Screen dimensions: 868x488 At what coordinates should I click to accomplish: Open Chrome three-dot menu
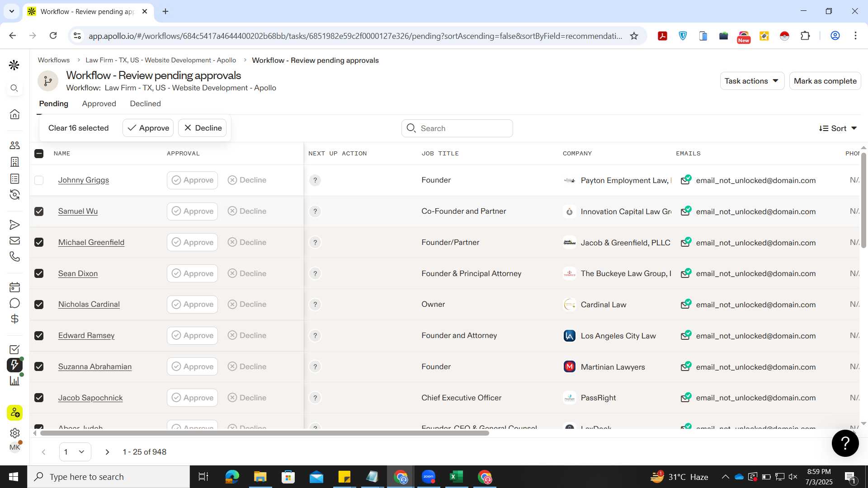coord(855,36)
